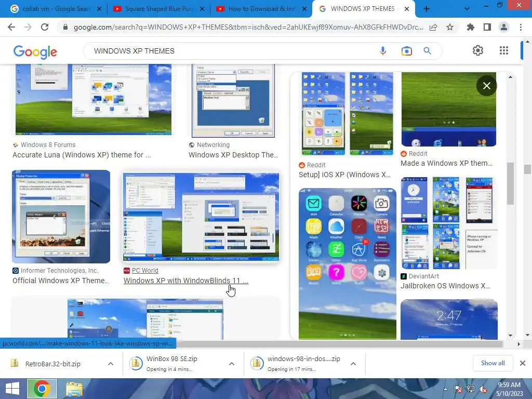Go back to the previous page
The width and height of the screenshot is (532, 399).
[x=11, y=27]
